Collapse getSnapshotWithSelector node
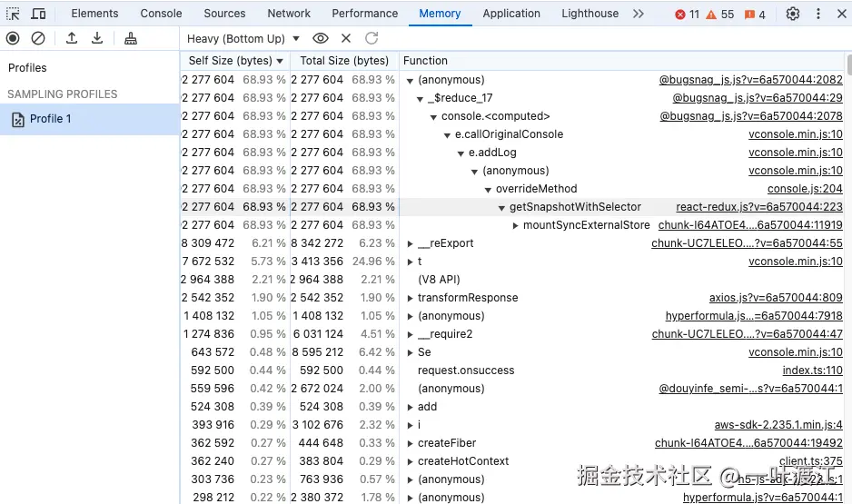The image size is (852, 504). (501, 207)
